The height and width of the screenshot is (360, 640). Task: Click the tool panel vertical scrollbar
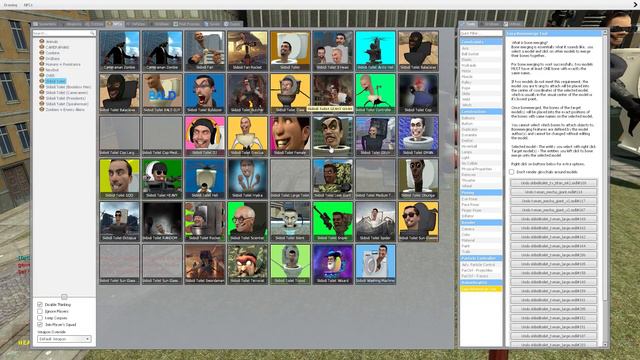605,189
